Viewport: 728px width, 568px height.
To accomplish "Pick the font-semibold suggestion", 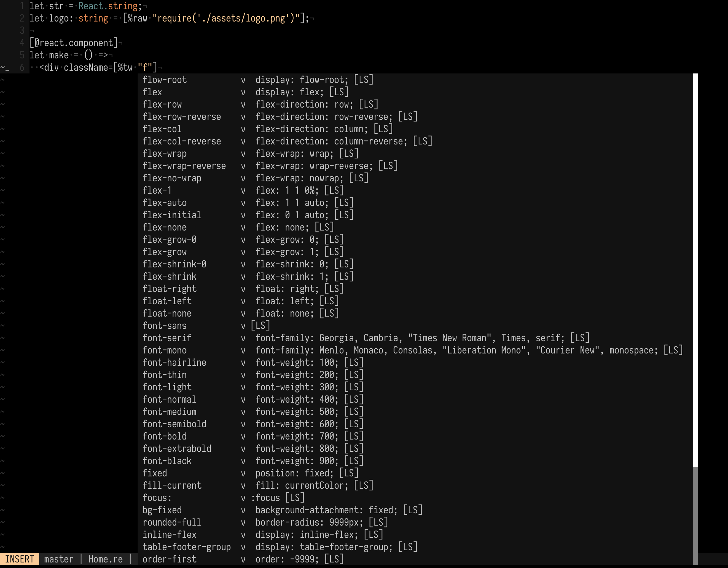I will (174, 424).
